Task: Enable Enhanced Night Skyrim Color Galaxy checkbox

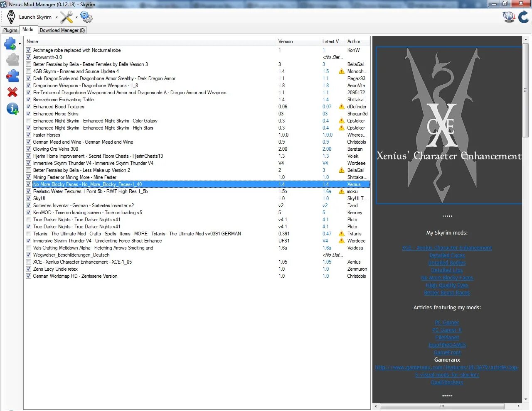Action: click(x=28, y=121)
